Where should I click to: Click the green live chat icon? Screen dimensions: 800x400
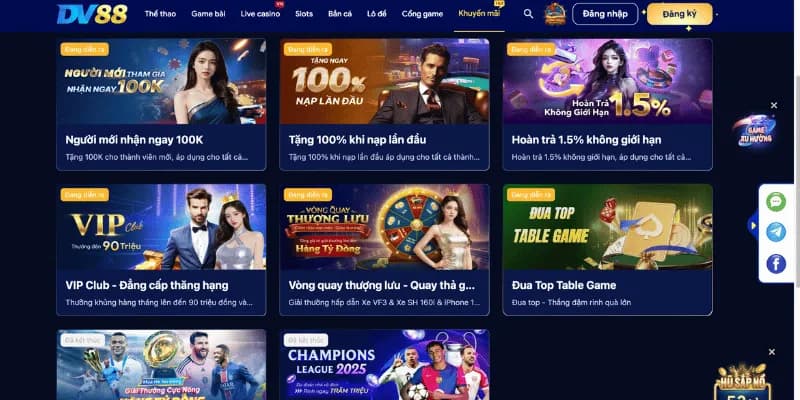pos(776,202)
